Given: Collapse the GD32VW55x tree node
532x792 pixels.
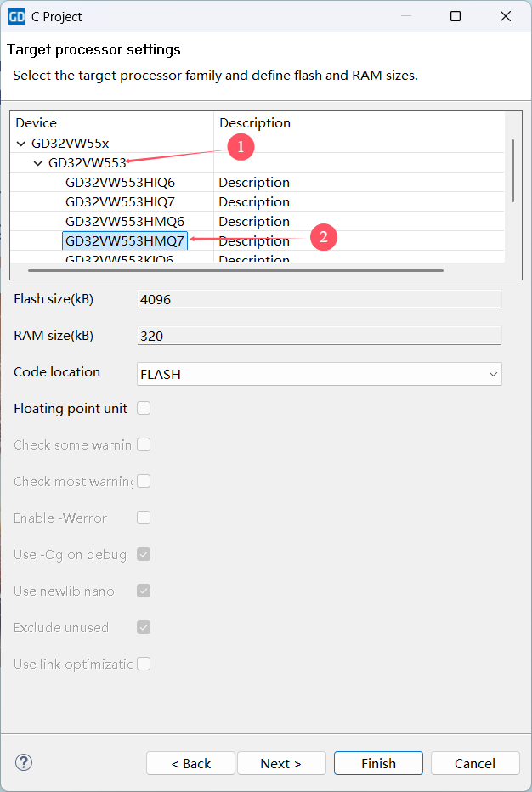Looking at the screenshot, I should coord(21,144).
